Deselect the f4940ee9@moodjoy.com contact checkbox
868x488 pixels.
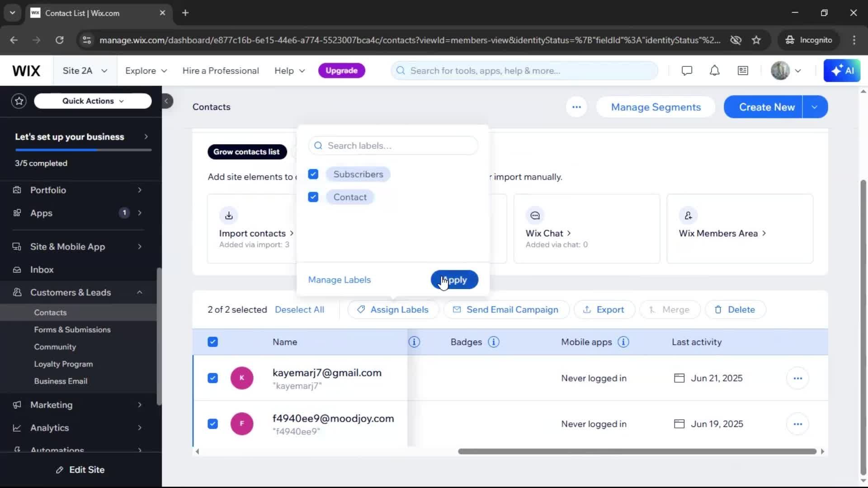[212, 424]
